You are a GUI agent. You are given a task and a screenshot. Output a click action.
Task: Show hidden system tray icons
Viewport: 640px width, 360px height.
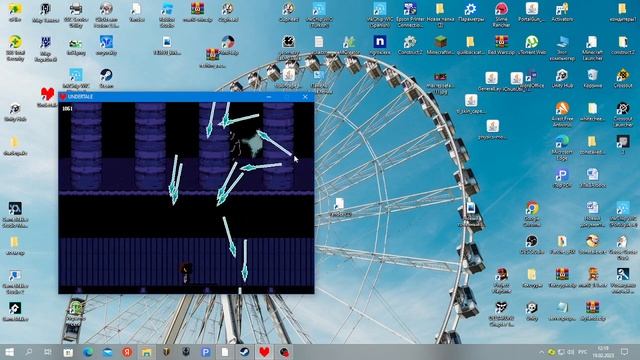(x=542, y=352)
